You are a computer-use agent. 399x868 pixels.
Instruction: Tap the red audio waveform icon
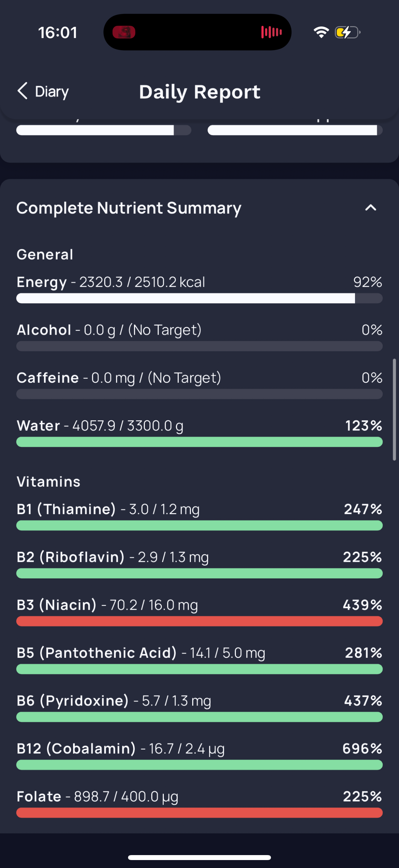click(271, 32)
